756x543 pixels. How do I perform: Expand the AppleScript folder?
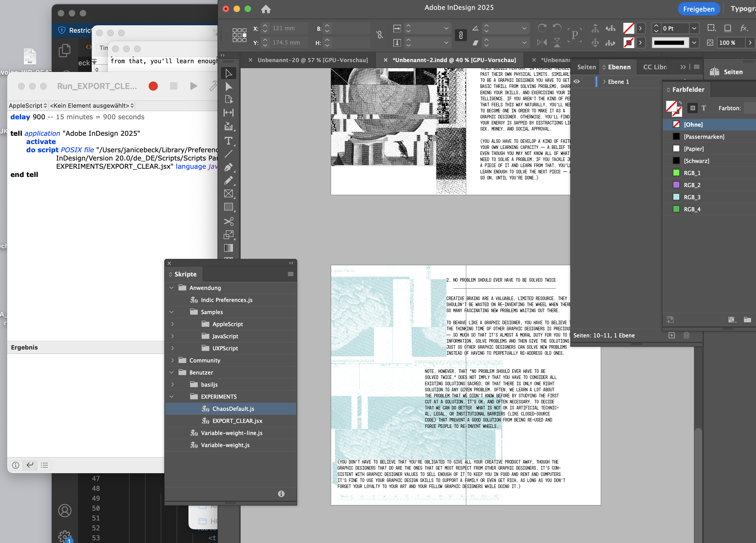click(172, 324)
